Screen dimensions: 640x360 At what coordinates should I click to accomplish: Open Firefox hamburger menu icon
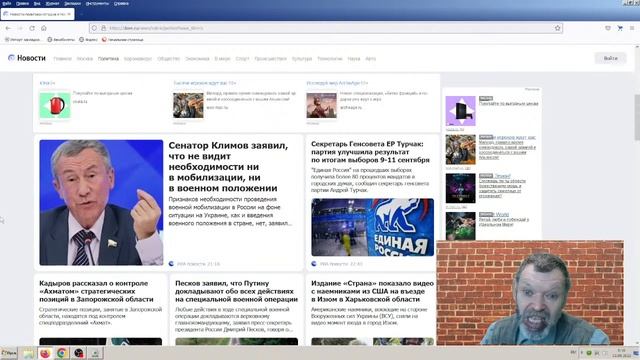coord(632,28)
